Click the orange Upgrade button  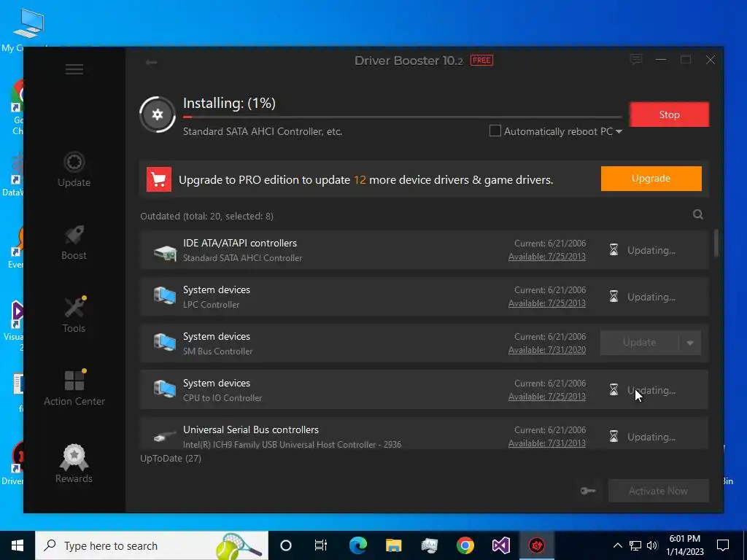coord(651,179)
